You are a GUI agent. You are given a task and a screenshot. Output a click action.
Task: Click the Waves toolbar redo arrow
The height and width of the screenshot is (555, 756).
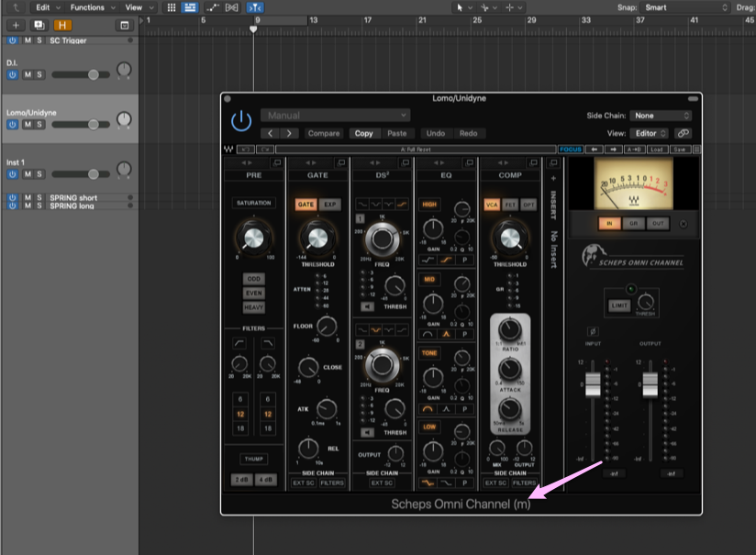coord(265,150)
